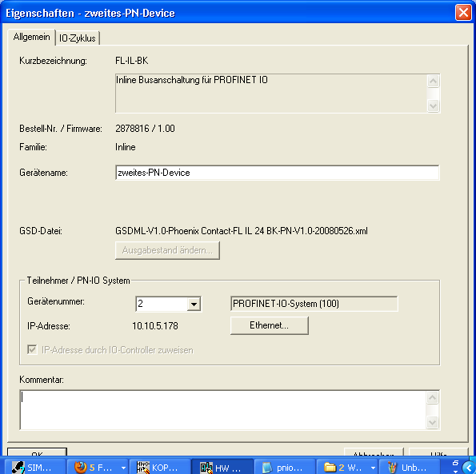The image size is (476, 474).
Task: Expand Firefox taskbar group arrow
Action: 123,468
